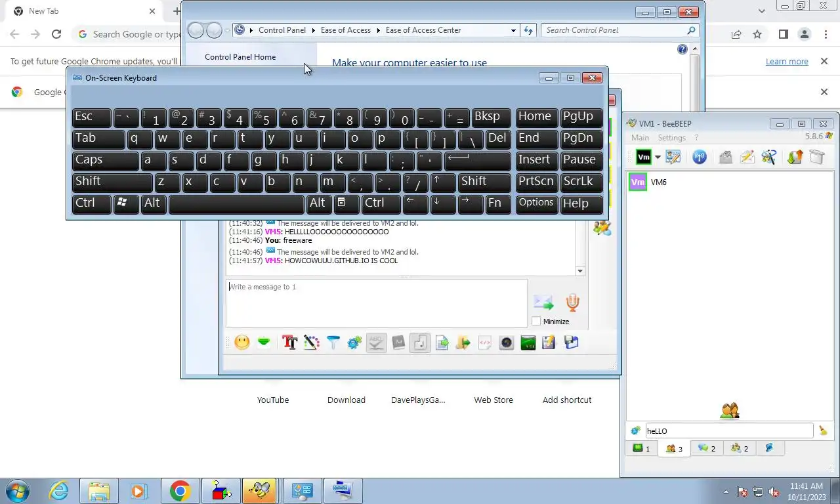Click the spell check ABC icon
840x504 pixels.
point(376,343)
